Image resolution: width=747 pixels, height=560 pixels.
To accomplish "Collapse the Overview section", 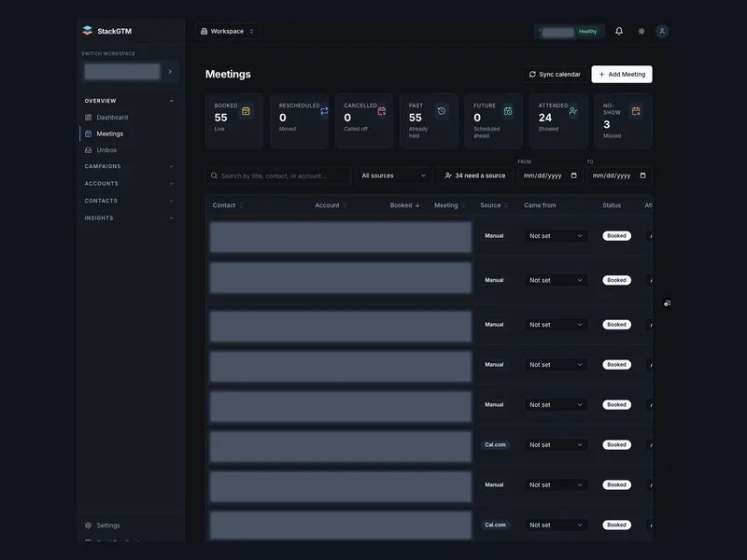I will (129, 101).
